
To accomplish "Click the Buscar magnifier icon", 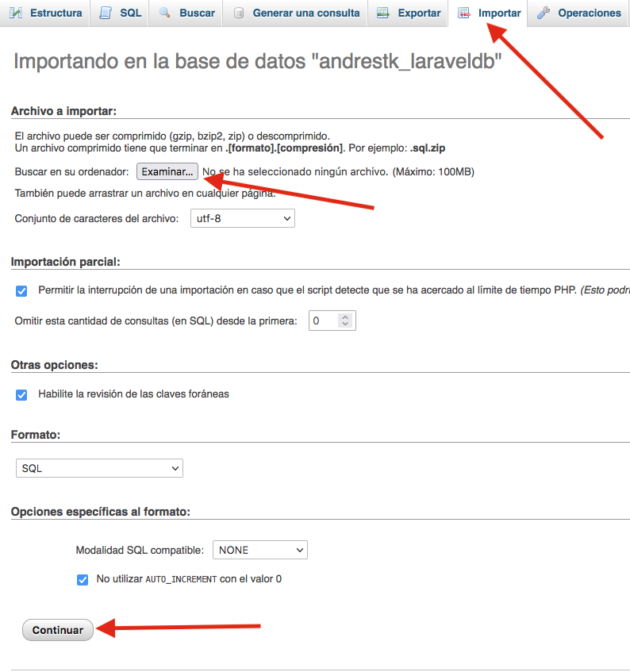I will [164, 13].
